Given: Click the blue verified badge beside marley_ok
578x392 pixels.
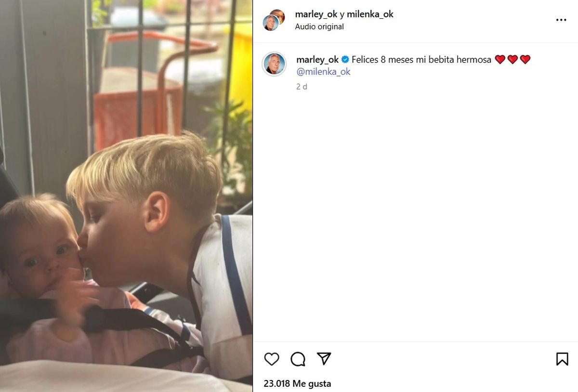Looking at the screenshot, I should coord(345,60).
